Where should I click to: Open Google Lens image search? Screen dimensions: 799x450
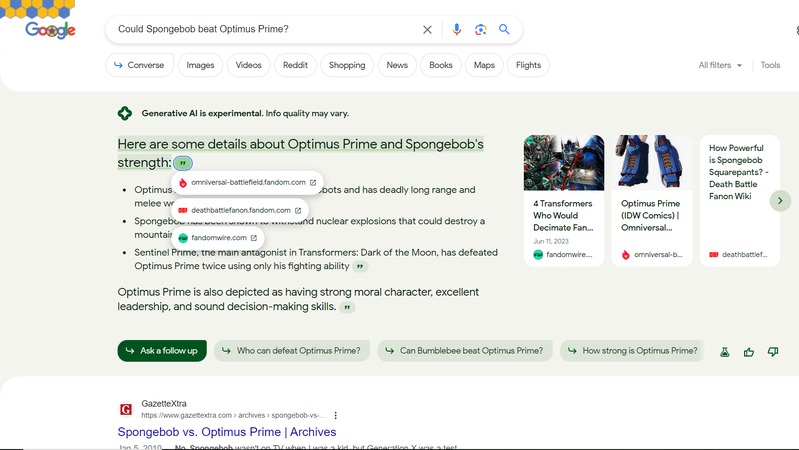[x=481, y=30]
